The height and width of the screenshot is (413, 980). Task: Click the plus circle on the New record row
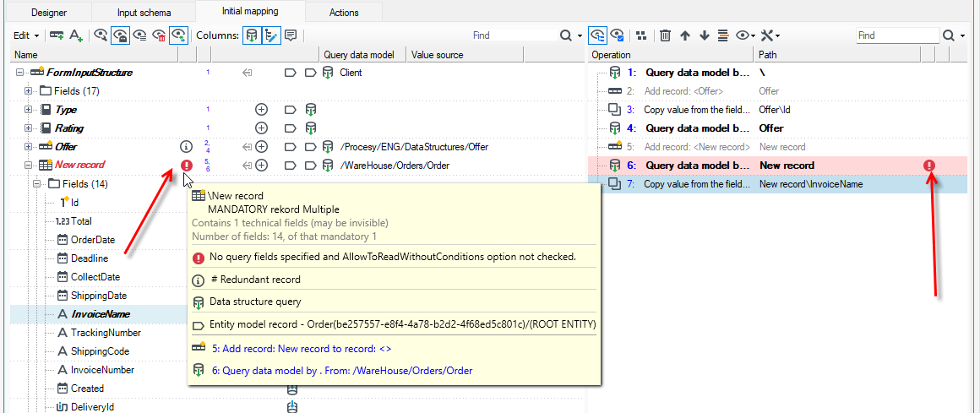(261, 166)
